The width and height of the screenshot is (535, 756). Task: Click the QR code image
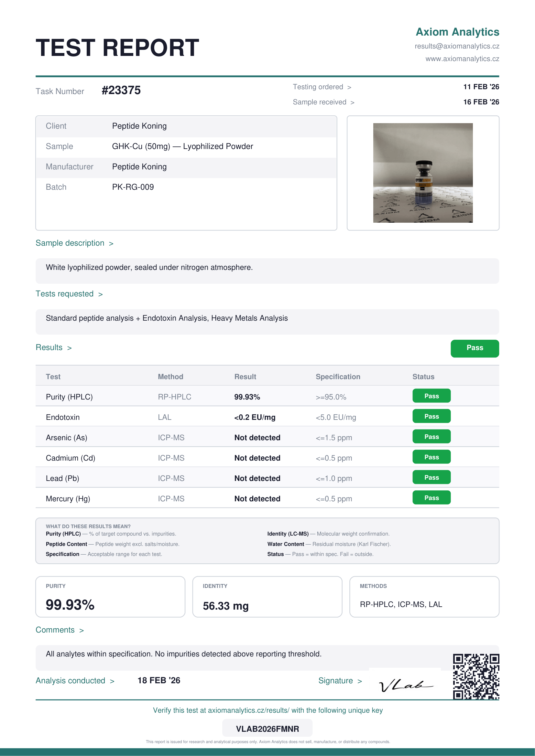click(476, 676)
